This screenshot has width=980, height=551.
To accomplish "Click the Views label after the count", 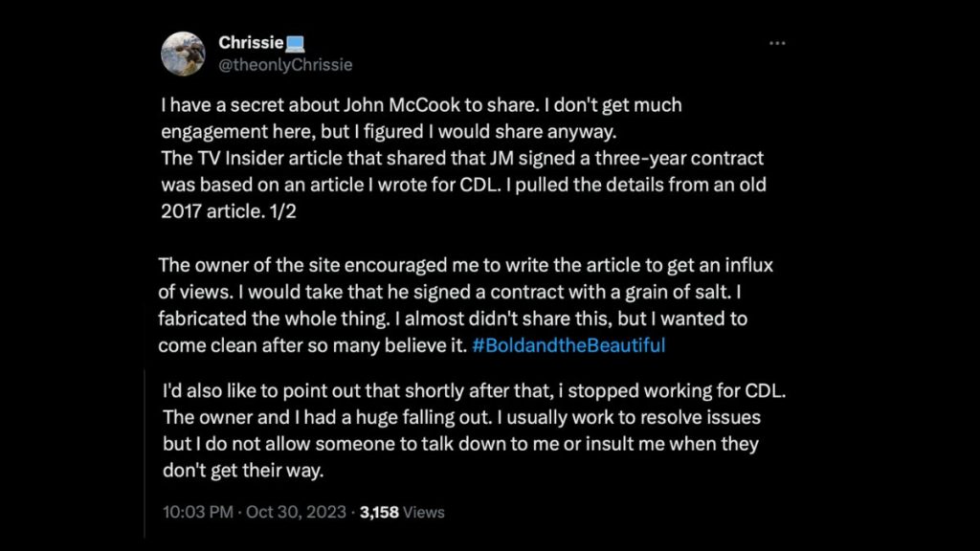I will click(424, 512).
